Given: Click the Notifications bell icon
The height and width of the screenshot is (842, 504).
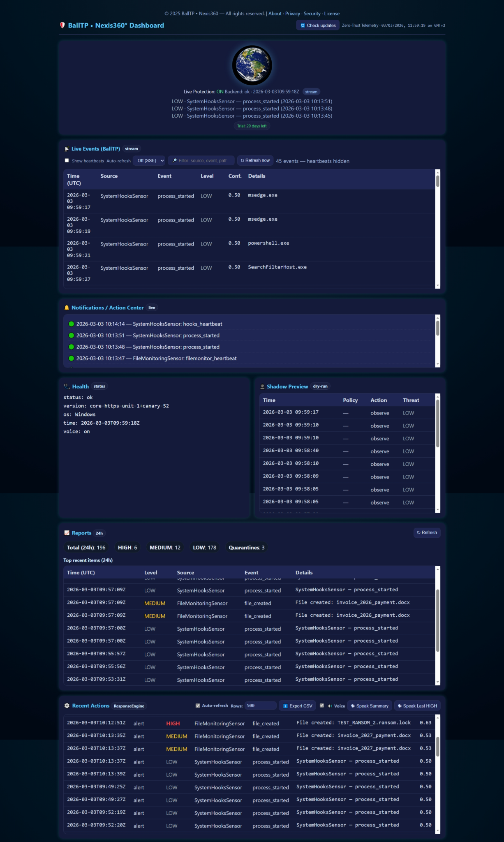Looking at the screenshot, I should [67, 308].
